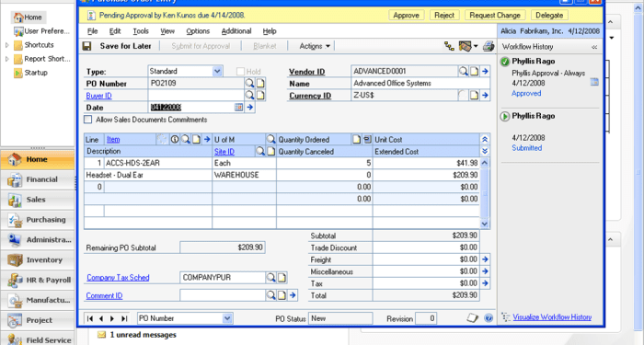Expand grid detail with double down chevron

point(485,151)
